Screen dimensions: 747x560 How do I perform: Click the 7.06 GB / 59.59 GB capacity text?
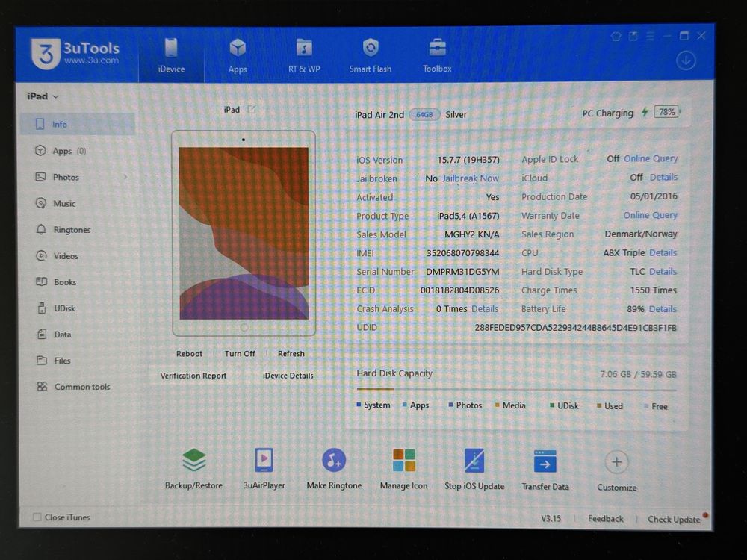point(639,374)
